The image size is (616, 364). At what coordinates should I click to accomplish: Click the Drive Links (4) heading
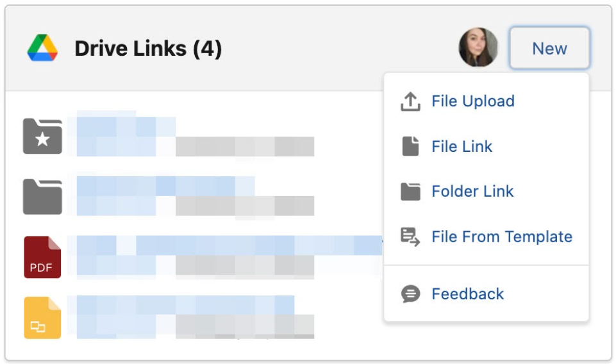148,48
